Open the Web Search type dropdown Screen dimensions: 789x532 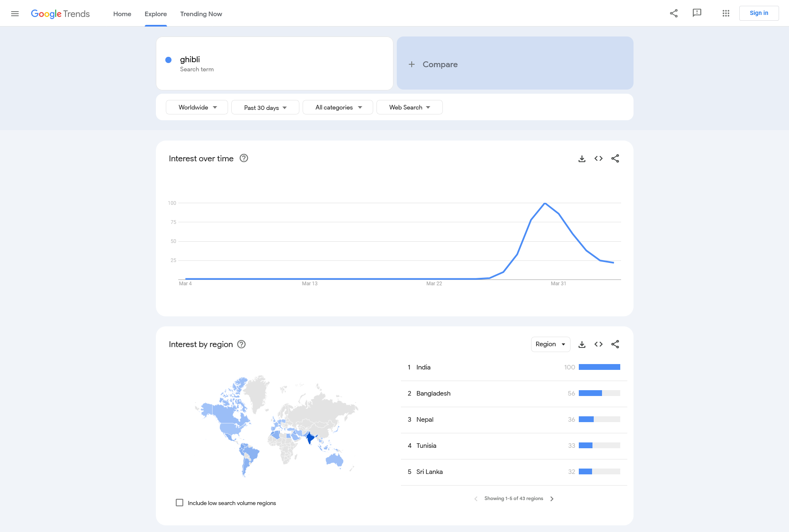tap(410, 107)
